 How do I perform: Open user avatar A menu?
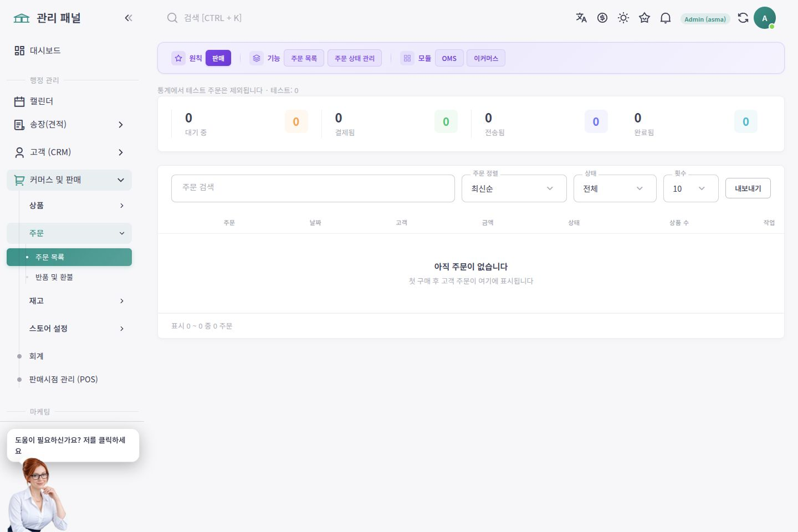pyautogui.click(x=765, y=18)
